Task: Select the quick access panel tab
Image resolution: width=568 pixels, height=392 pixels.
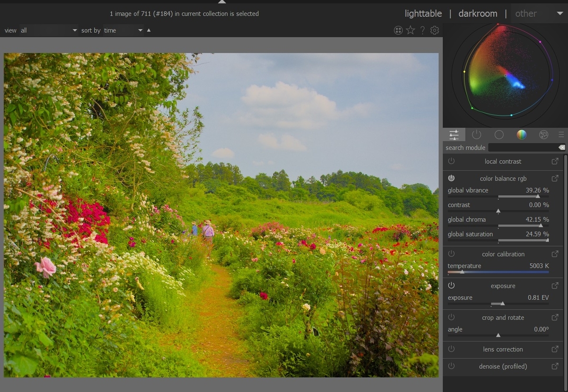Action: (454, 135)
